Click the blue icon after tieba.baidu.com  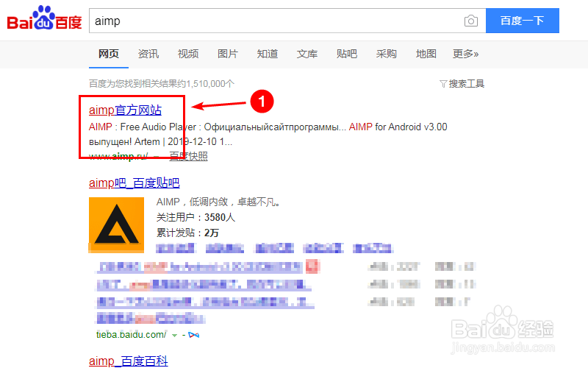[194, 335]
